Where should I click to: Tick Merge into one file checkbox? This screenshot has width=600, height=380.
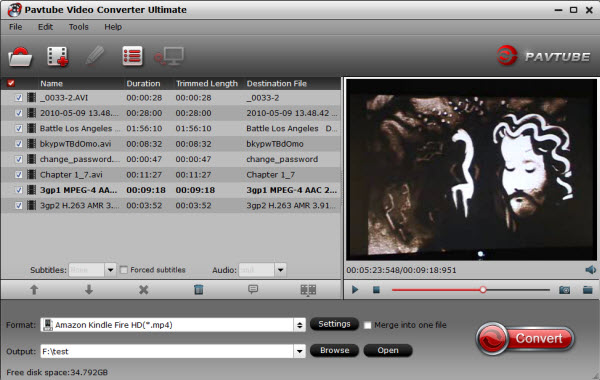(x=367, y=325)
